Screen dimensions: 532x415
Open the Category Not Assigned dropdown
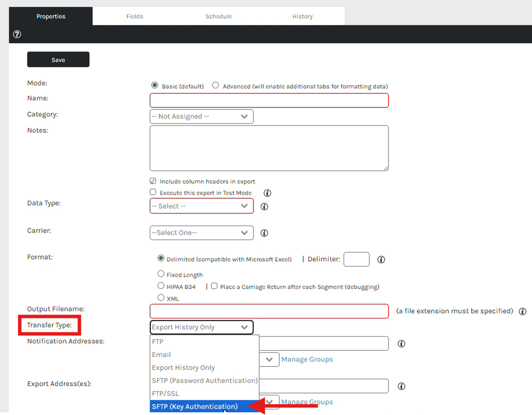click(x=201, y=117)
